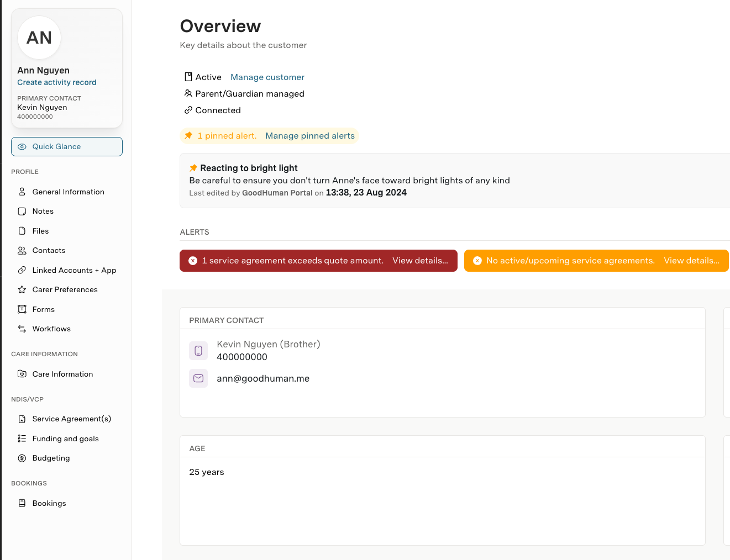This screenshot has height=560, width=730.
Task: Click the 25 years age value
Action: point(207,472)
